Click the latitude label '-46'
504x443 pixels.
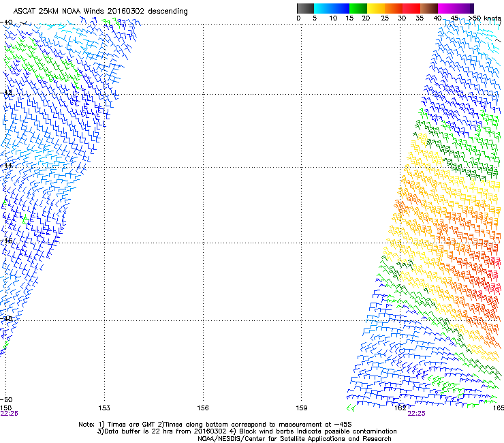click(x=6, y=241)
